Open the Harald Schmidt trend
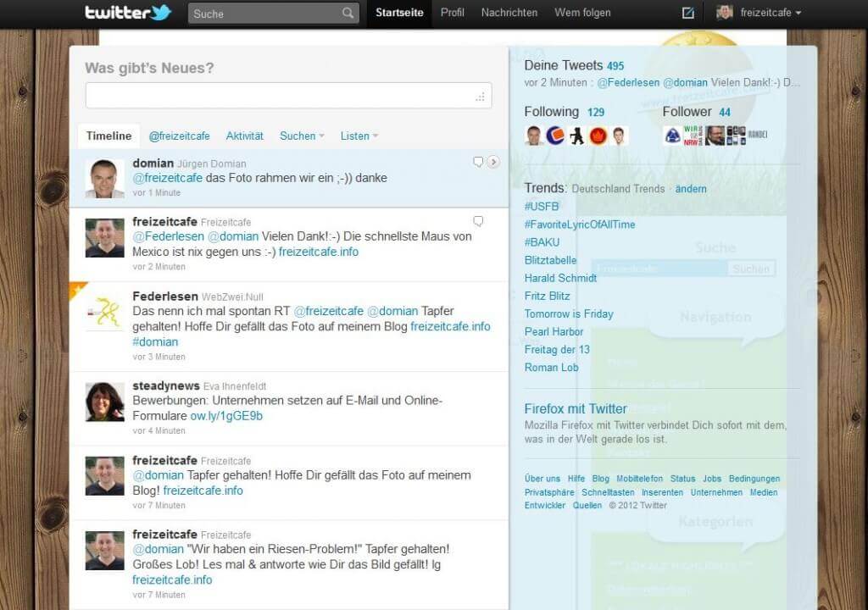Screen dimensions: 868x610 click(560, 278)
